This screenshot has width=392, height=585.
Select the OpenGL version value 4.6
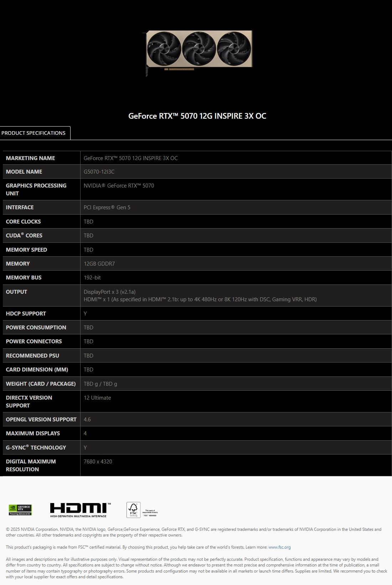click(87, 420)
